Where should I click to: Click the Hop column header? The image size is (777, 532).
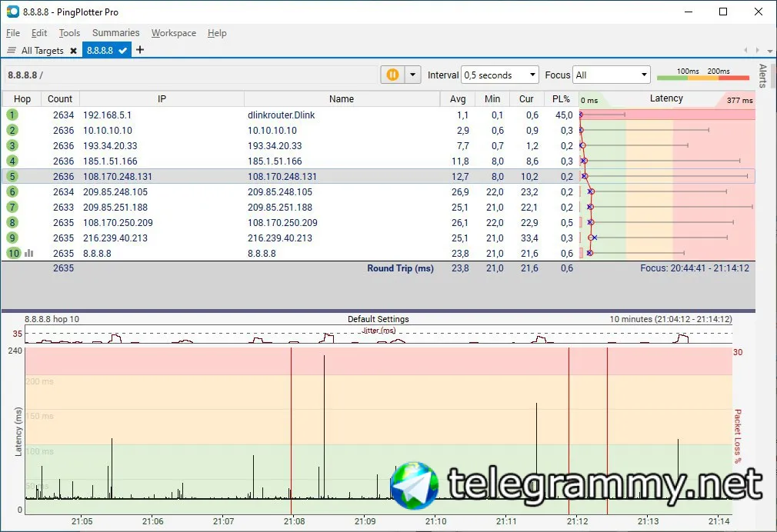coord(22,98)
